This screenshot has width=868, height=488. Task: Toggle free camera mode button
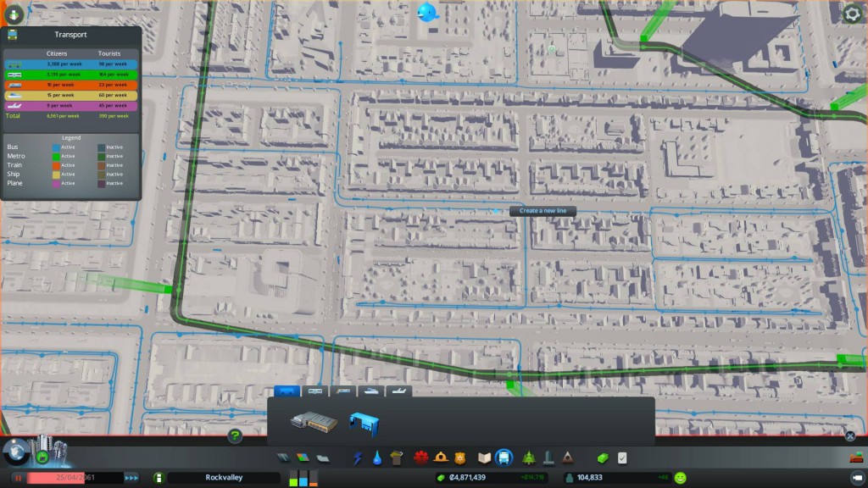pyautogui.click(x=857, y=478)
